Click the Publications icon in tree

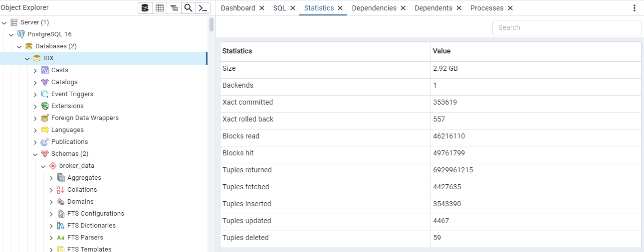coord(45,142)
